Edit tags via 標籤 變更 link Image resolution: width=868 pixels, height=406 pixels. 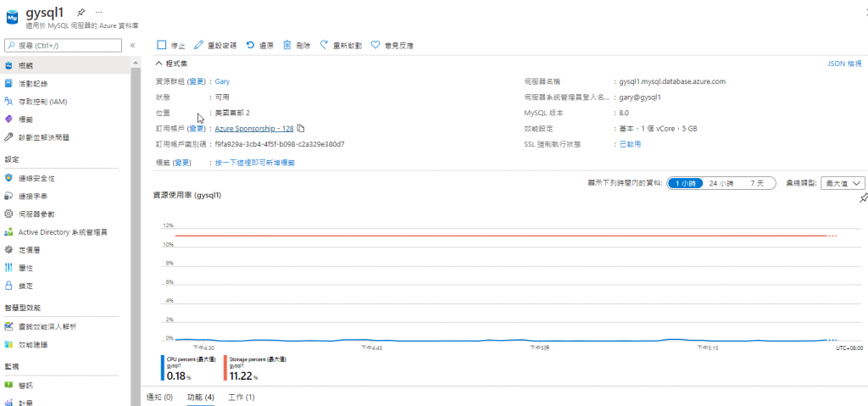pyautogui.click(x=183, y=163)
